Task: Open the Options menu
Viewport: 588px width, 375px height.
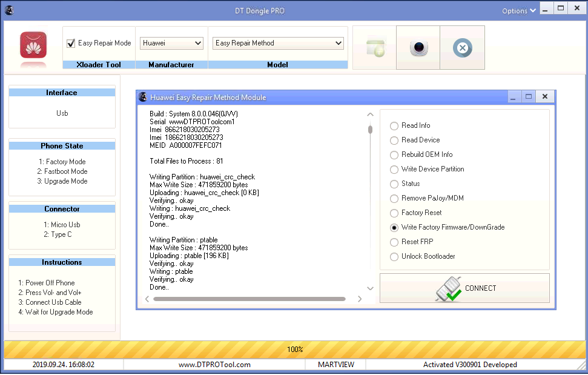Action: coord(519,10)
